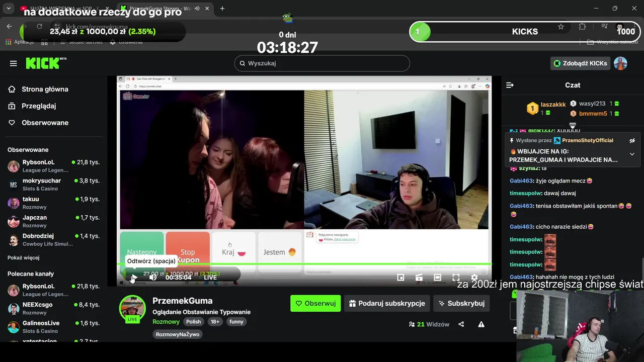
Task: Mute the stream volume icon
Action: click(152, 277)
